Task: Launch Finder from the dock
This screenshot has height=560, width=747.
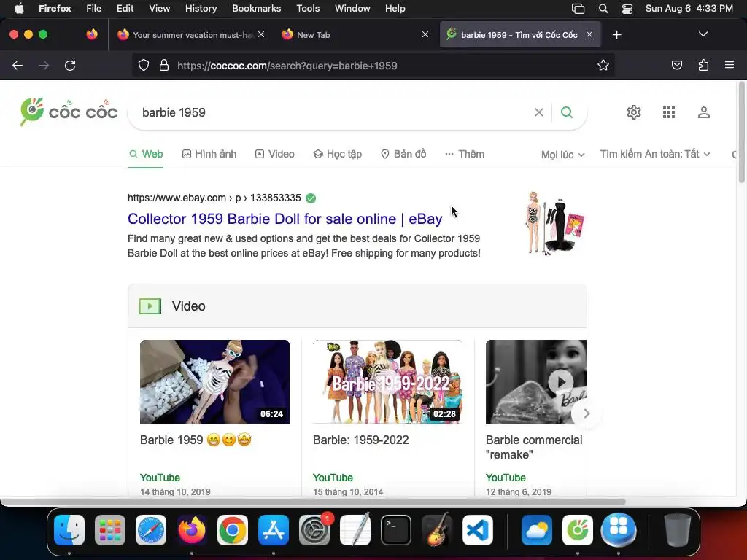Action: [x=69, y=529]
